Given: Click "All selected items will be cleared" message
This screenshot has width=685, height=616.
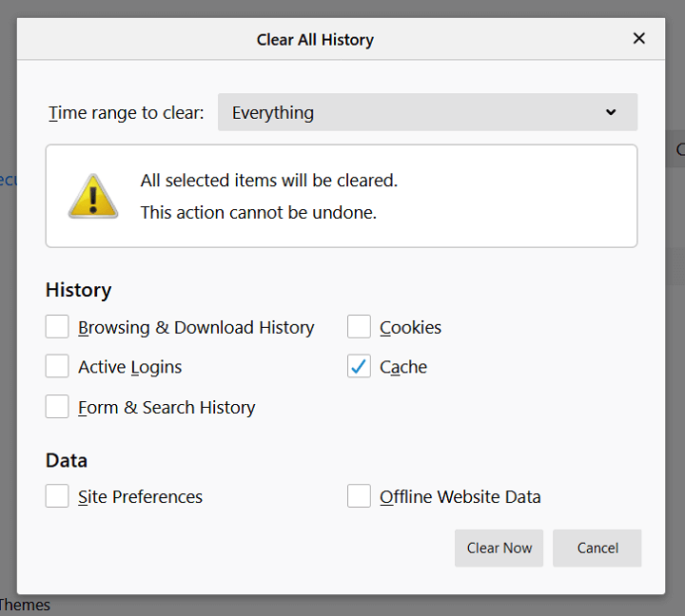Looking at the screenshot, I should pyautogui.click(x=269, y=181).
